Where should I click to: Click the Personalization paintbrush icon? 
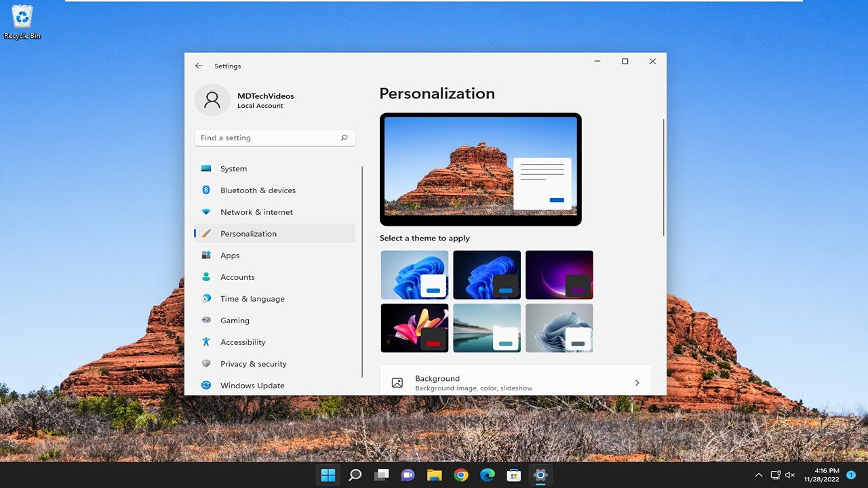206,234
